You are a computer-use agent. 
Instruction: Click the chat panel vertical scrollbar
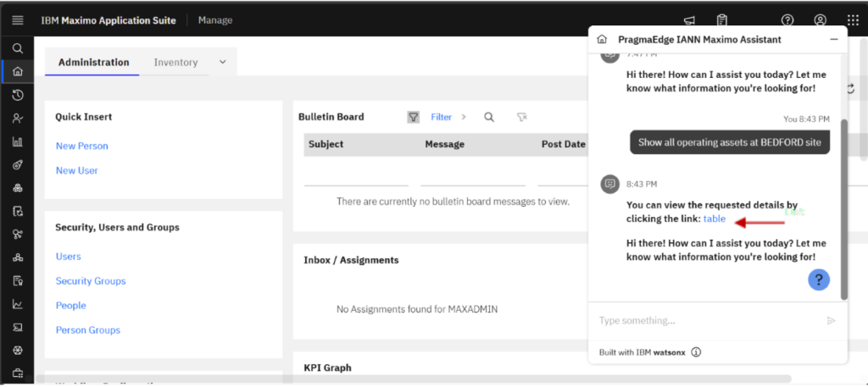click(x=843, y=209)
